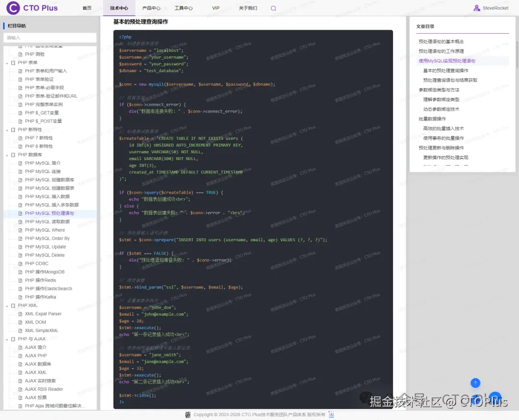
Task: Jump to 批量数据操作 in contents
Action: click(x=432, y=119)
